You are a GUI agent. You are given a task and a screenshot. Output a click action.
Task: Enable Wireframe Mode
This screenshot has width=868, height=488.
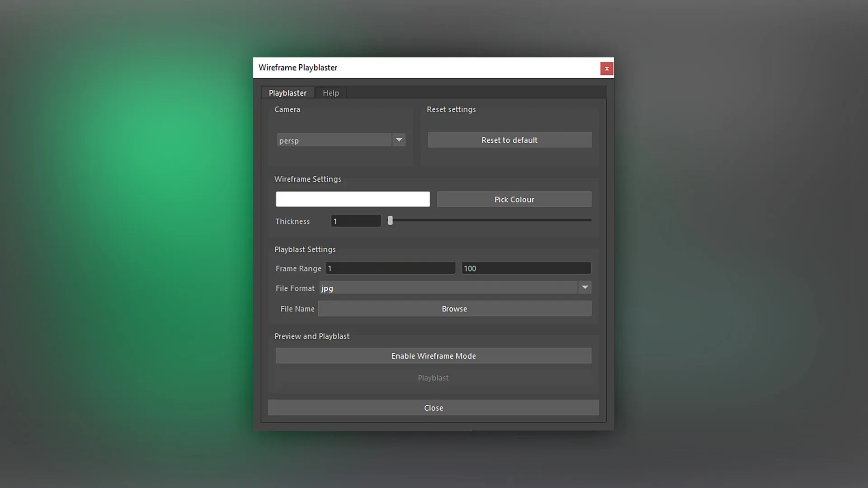[434, 356]
